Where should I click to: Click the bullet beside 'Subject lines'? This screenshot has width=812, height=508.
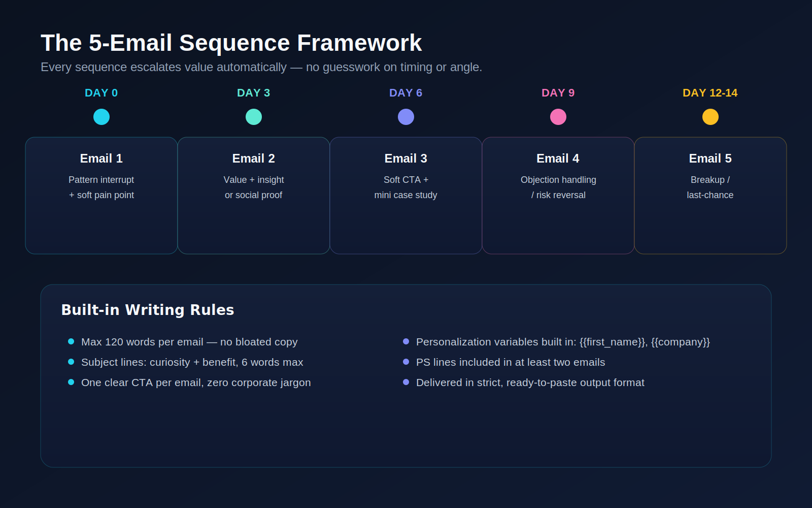[71, 362]
